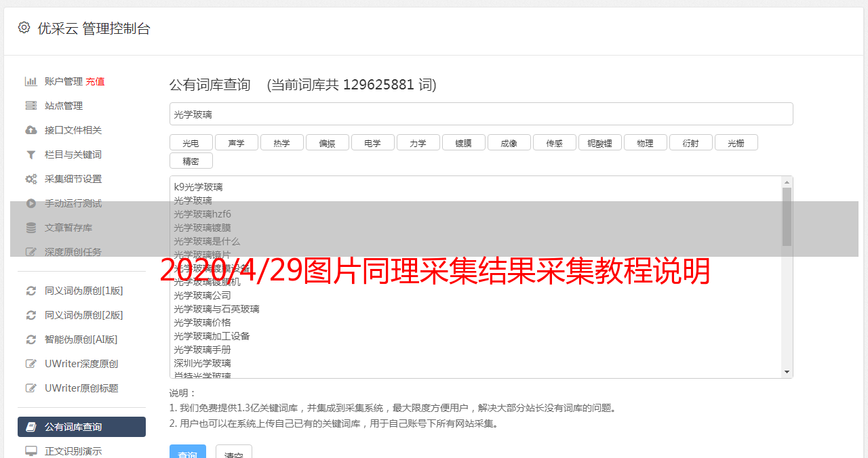The image size is (868, 458).
Task: Click the keyword search input field
Action: tap(481, 114)
